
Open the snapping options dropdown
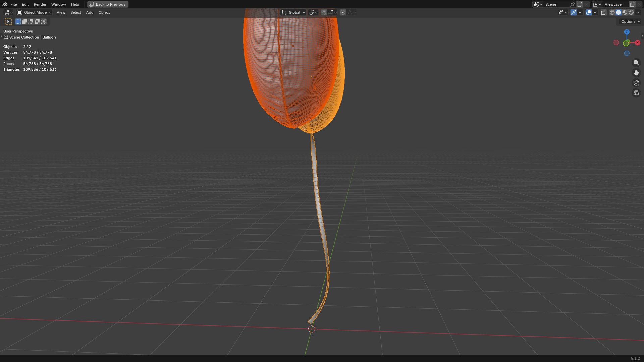[x=332, y=12]
